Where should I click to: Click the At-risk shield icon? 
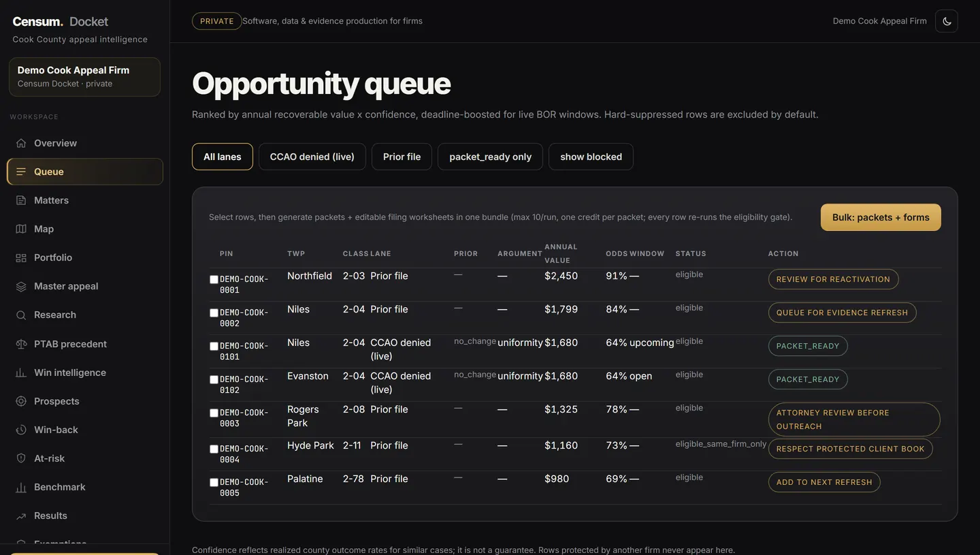click(21, 458)
